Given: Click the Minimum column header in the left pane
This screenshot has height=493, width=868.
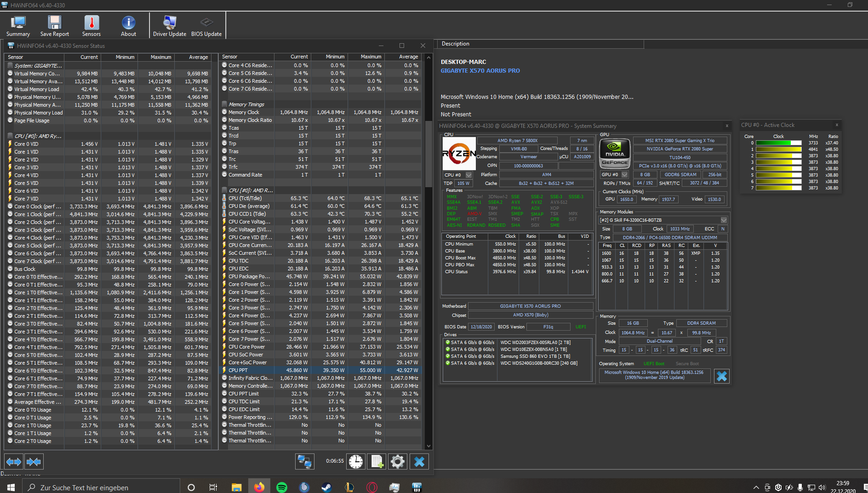Looking at the screenshot, I should click(119, 57).
